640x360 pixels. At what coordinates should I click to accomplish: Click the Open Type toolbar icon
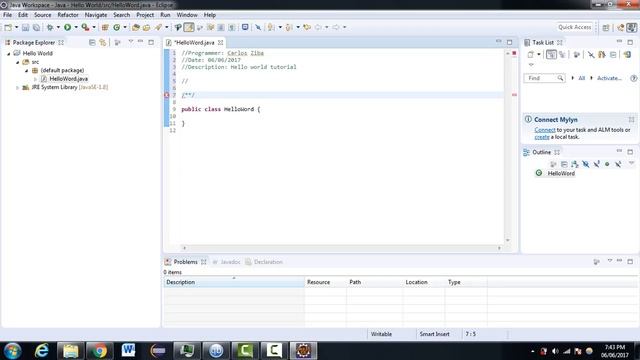pos(136,27)
